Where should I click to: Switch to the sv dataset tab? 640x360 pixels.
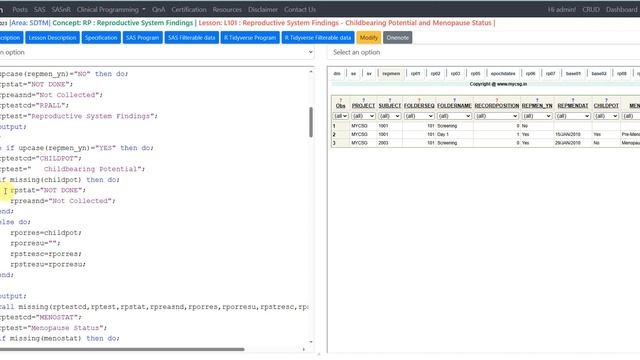(369, 73)
